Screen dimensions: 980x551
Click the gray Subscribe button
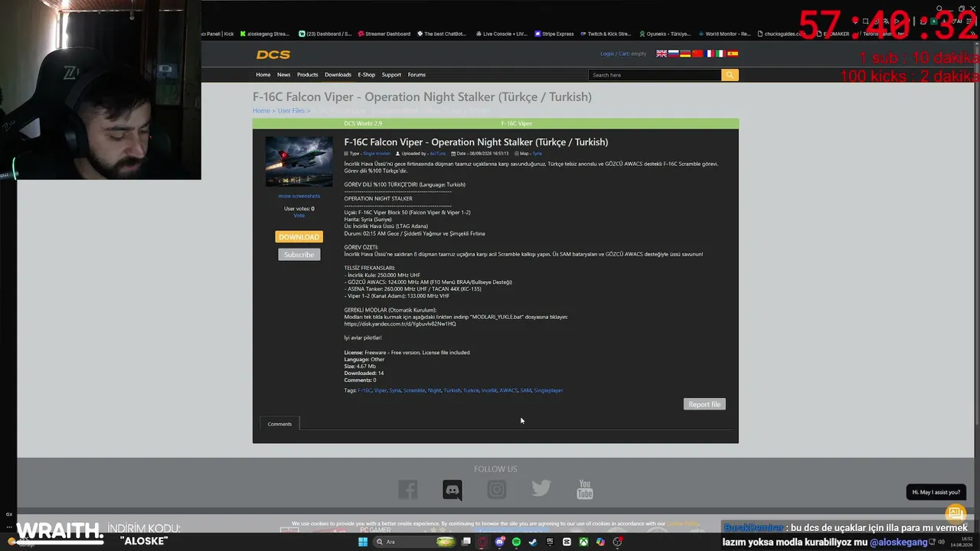pos(299,255)
